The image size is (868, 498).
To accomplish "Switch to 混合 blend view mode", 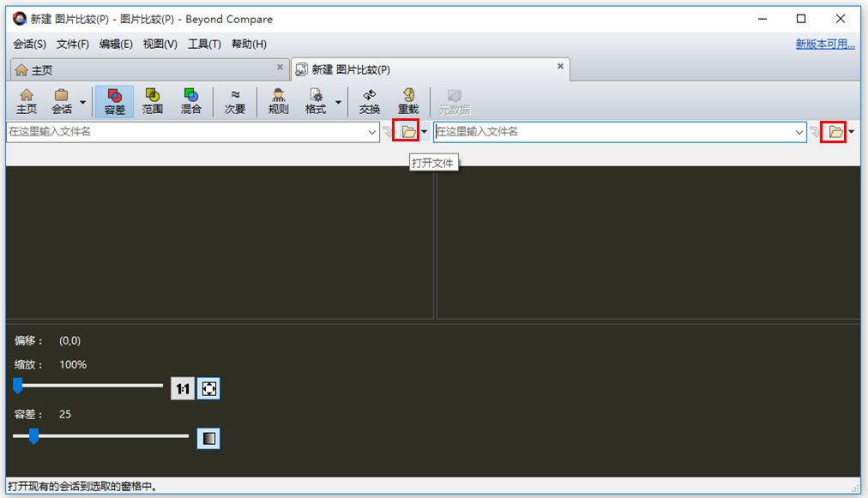I will 190,101.
